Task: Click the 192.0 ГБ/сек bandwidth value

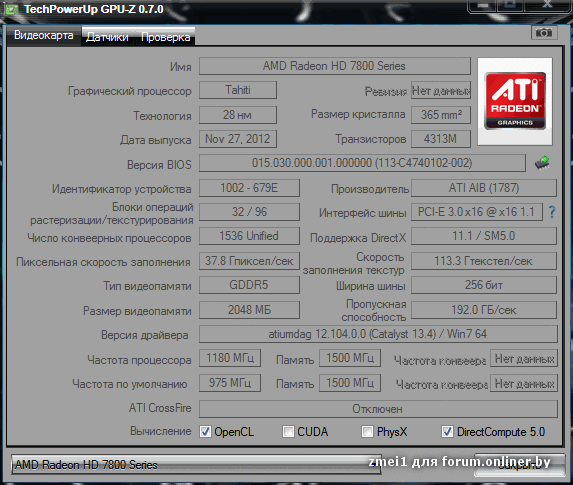Action: coord(484,310)
